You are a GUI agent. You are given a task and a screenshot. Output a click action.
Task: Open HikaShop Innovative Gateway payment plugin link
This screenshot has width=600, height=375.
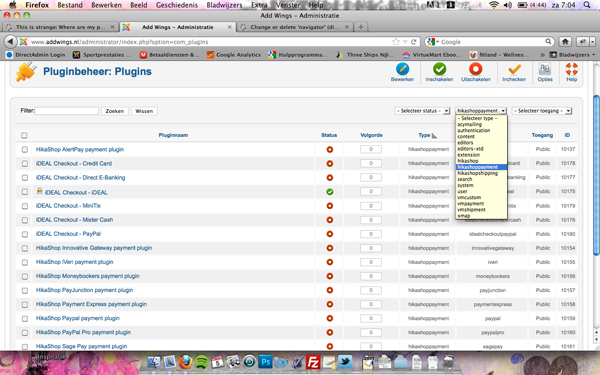click(x=94, y=248)
